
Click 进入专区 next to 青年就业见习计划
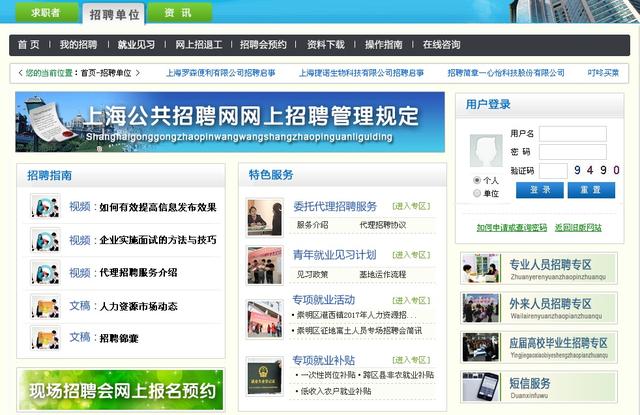pyautogui.click(x=411, y=255)
